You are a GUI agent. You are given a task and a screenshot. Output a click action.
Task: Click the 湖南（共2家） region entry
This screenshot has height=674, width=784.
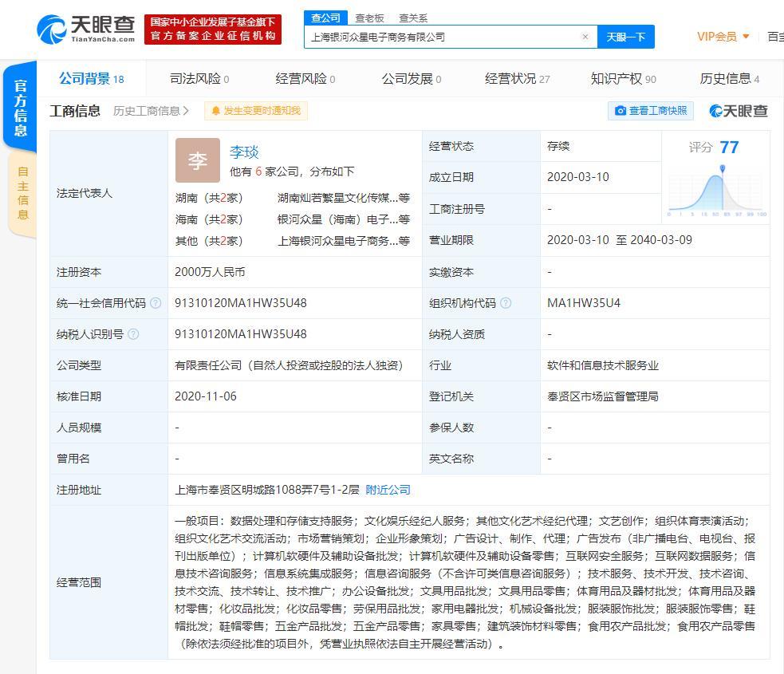pyautogui.click(x=209, y=198)
